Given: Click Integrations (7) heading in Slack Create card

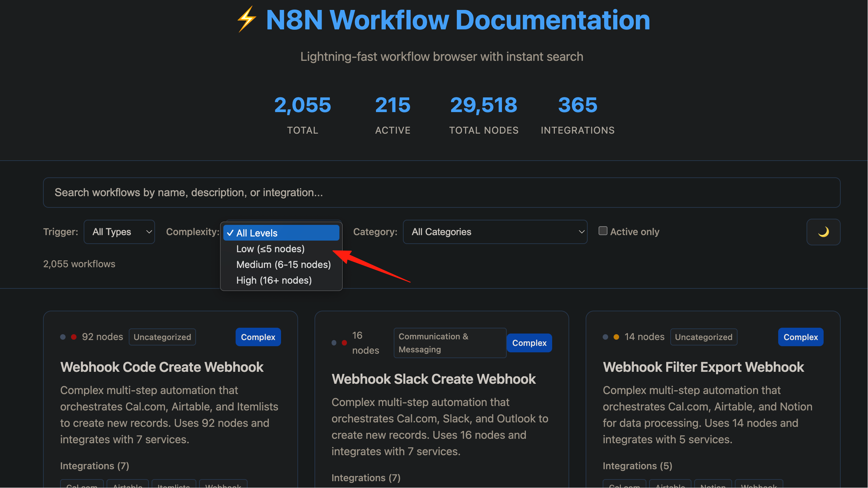Looking at the screenshot, I should tap(366, 478).
